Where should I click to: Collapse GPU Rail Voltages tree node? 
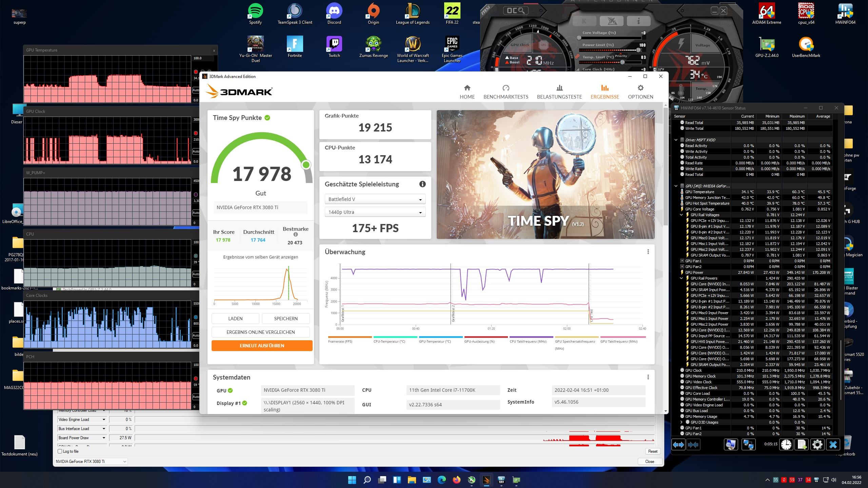(681, 215)
